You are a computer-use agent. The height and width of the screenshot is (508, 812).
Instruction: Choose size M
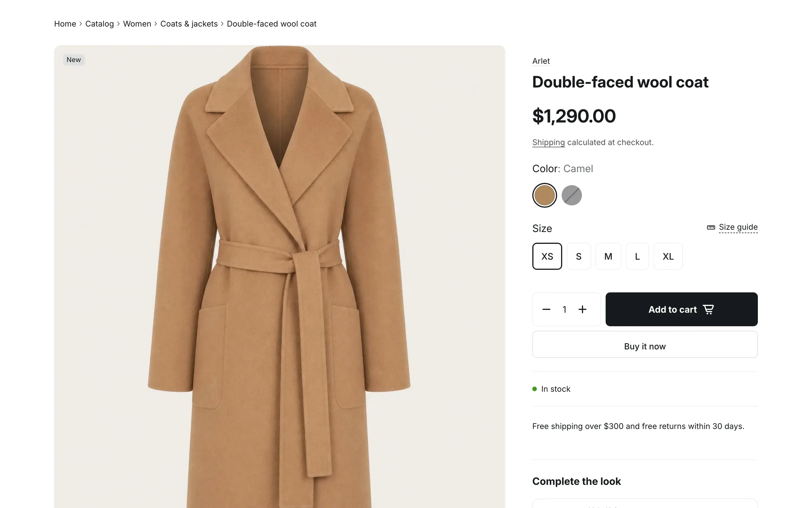click(x=608, y=256)
